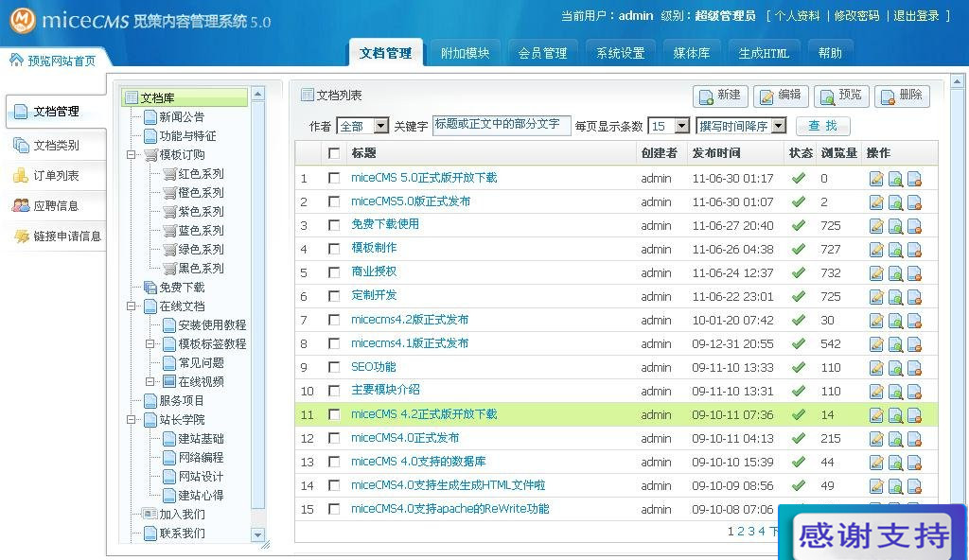Check the box for 商业授权 row
This screenshot has width=969, height=560.
tap(334, 272)
